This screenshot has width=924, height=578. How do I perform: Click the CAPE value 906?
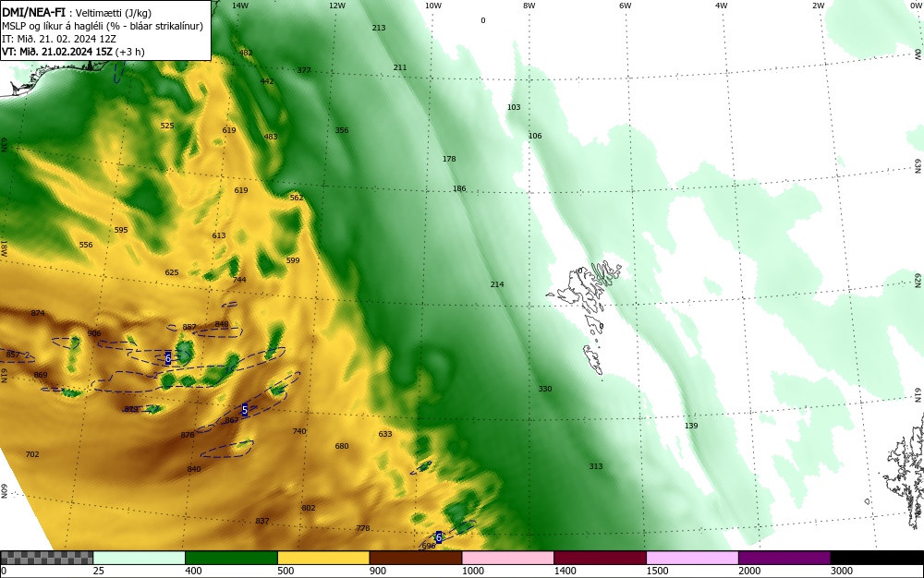[93, 333]
